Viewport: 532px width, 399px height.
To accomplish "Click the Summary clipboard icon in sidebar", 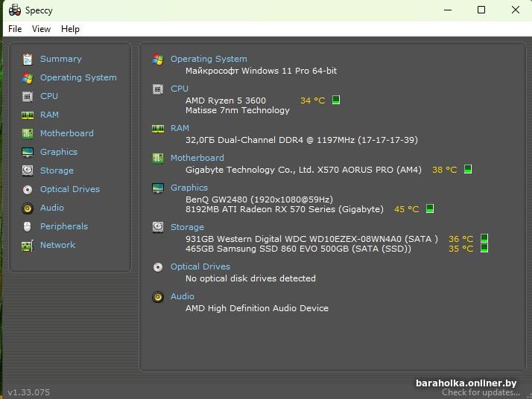I will coord(28,59).
